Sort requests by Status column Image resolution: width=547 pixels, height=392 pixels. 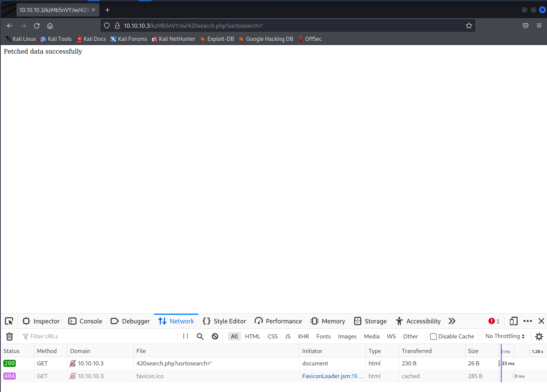click(x=17, y=351)
